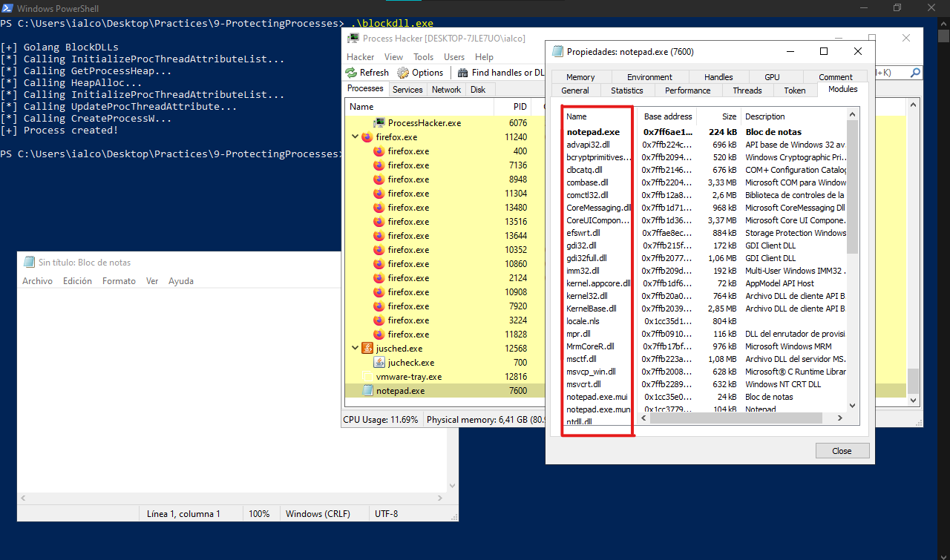
Task: Select ProcessHacker.exe process icon
Action: (379, 123)
